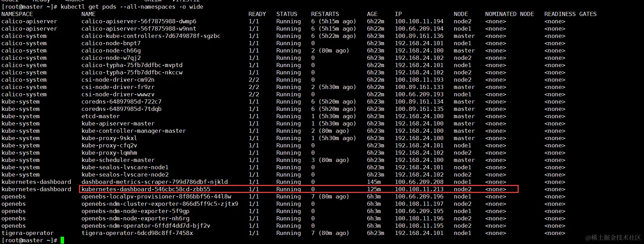Select pod name calico-typha-75fb7ddfbc-nkccw
This screenshot has height=244, width=644.
(x=132, y=72)
